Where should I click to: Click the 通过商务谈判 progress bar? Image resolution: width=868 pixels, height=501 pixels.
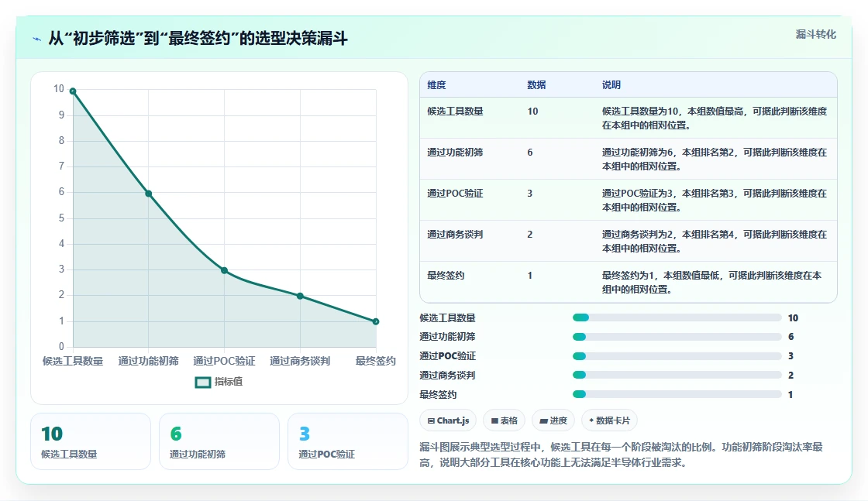(677, 375)
